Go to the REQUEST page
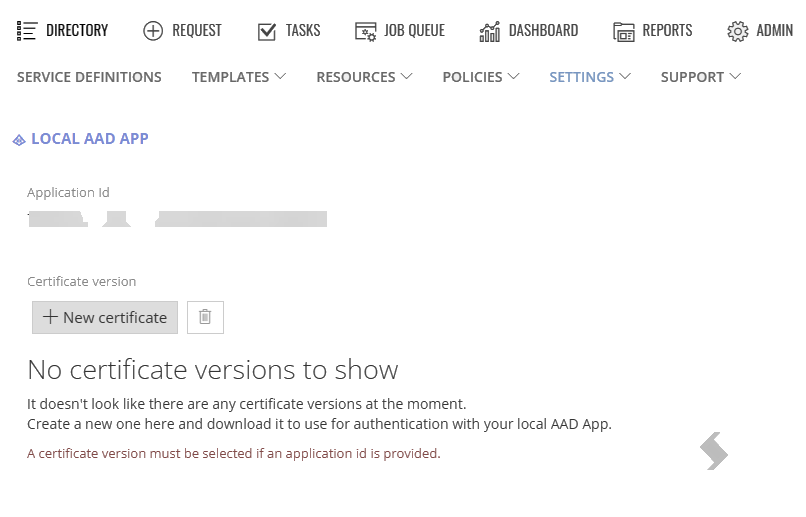The height and width of the screenshot is (517, 806). point(197,31)
